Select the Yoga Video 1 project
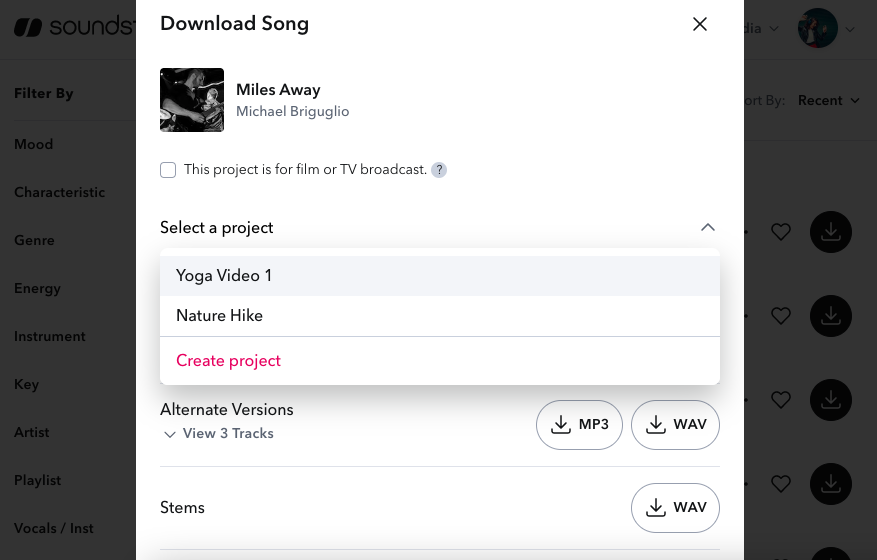Image resolution: width=877 pixels, height=560 pixels. pos(224,276)
